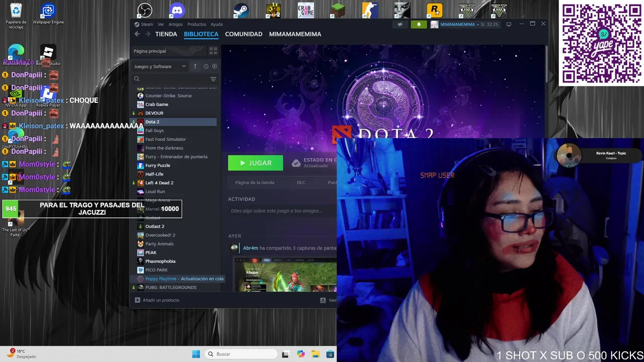644x362 pixels.
Task: Click the recent activity clock filter icon
Action: [206, 66]
